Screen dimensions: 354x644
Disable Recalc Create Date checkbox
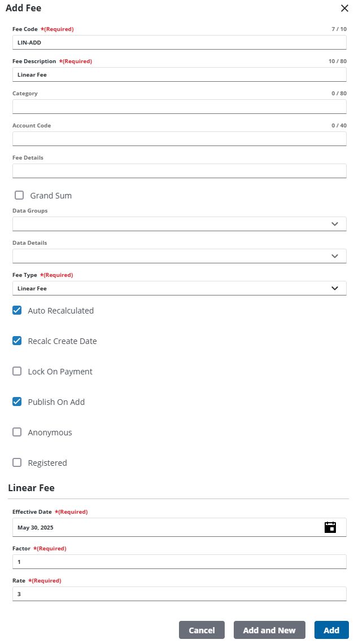coord(17,341)
